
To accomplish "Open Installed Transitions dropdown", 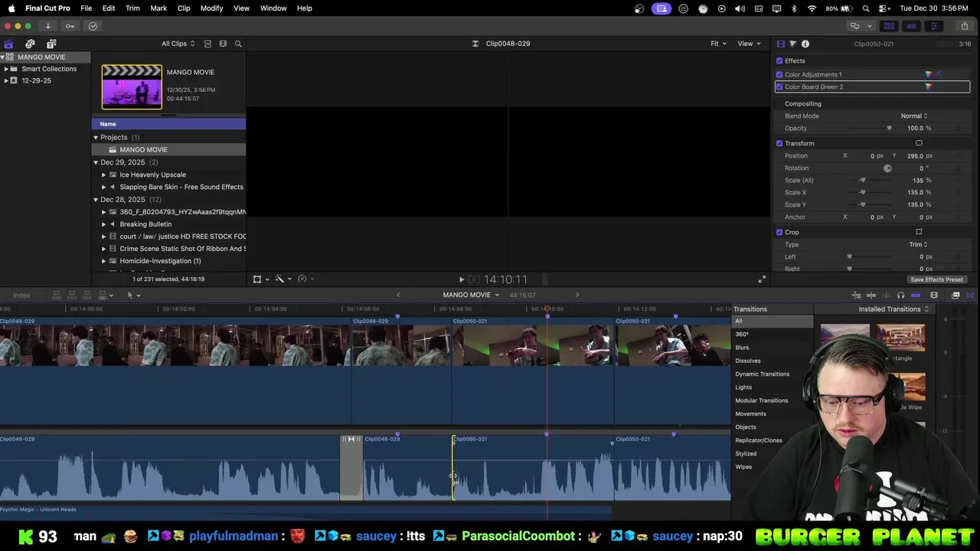I will coord(893,309).
